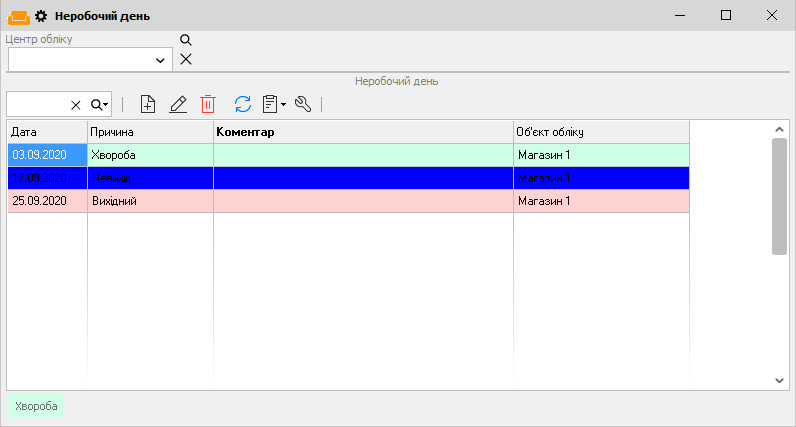796x427 pixels.
Task: Refresh the list with blue arrows icon
Action: point(242,104)
